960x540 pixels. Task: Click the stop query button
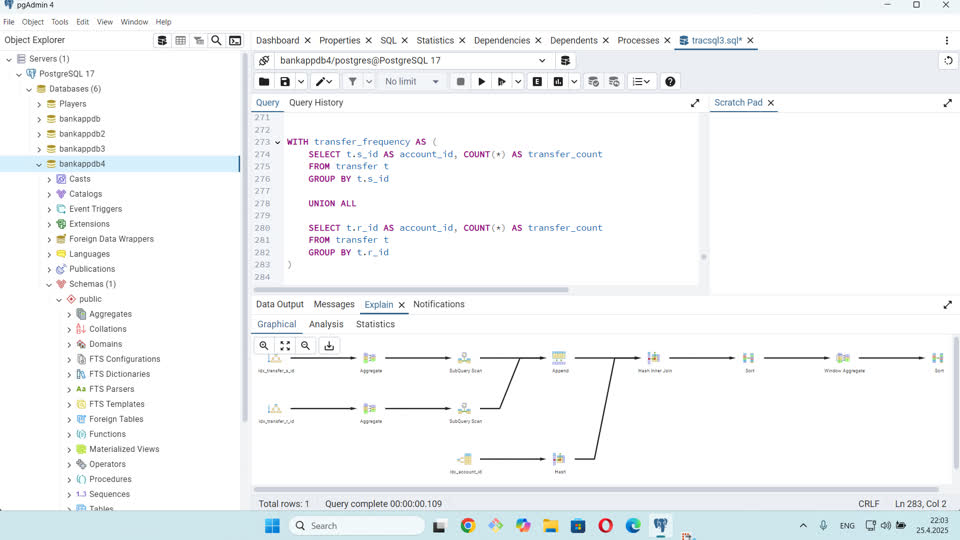(460, 81)
